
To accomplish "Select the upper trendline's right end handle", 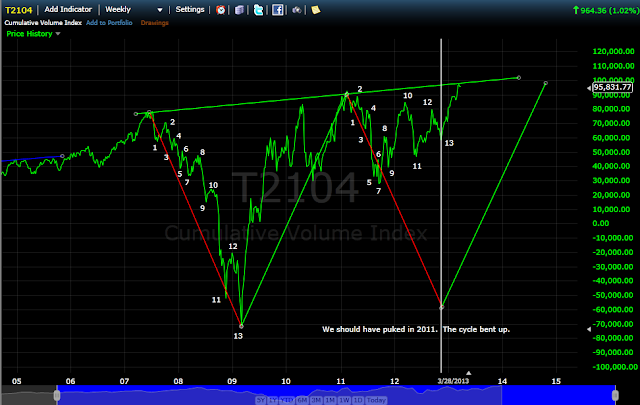I will click(x=519, y=78).
